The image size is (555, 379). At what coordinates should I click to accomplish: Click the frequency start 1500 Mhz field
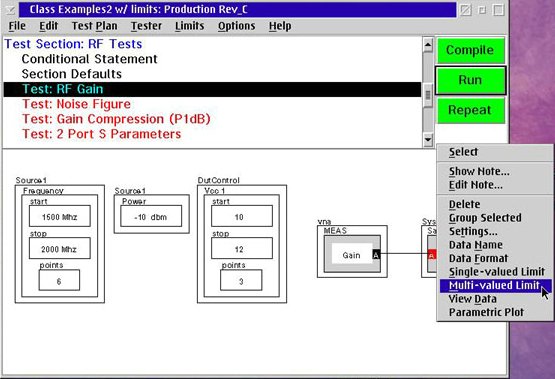(x=59, y=216)
